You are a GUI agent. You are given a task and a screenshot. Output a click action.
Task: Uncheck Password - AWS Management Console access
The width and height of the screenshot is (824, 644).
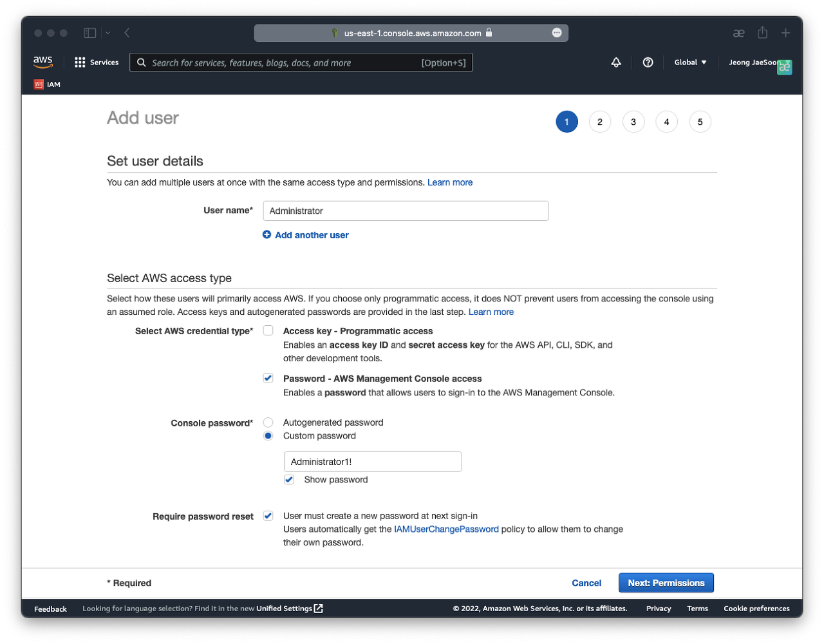[x=268, y=378]
